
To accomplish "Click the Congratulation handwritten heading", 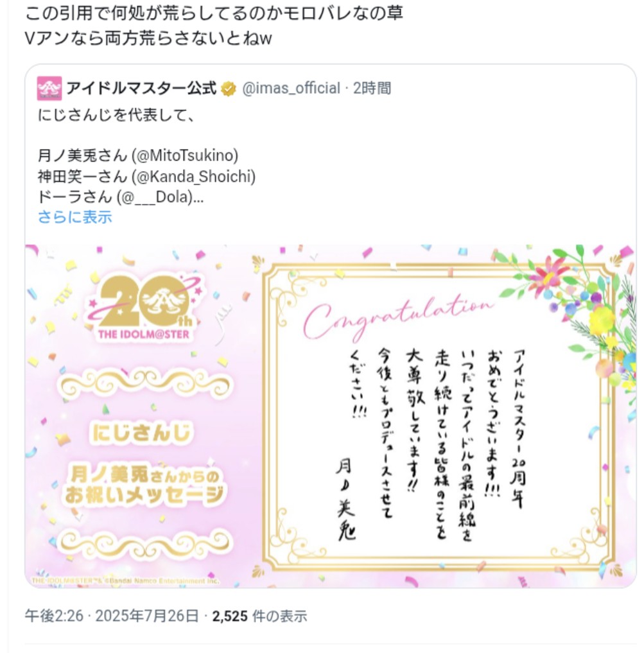I will (398, 317).
